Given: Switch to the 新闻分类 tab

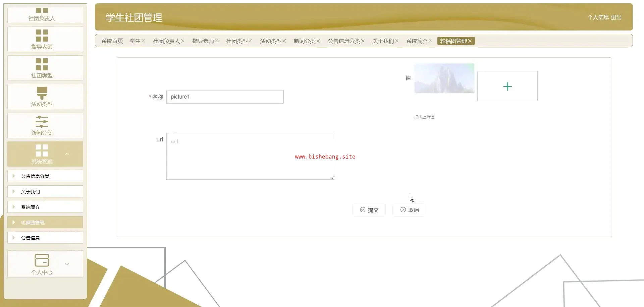Looking at the screenshot, I should pyautogui.click(x=305, y=41).
